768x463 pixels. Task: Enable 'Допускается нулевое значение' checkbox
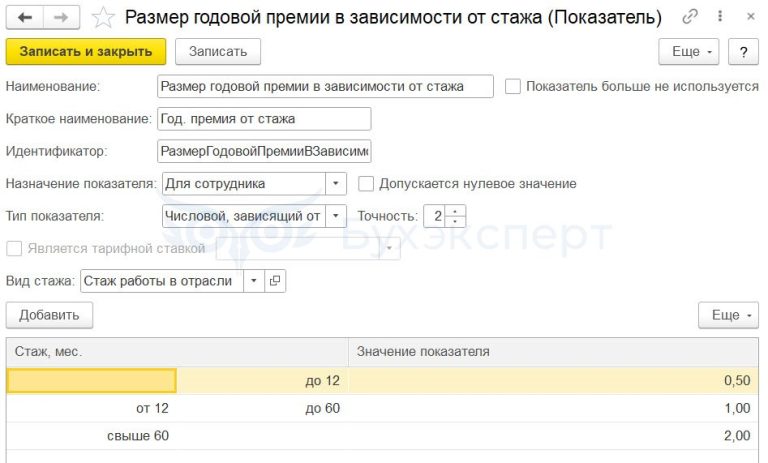tap(366, 184)
